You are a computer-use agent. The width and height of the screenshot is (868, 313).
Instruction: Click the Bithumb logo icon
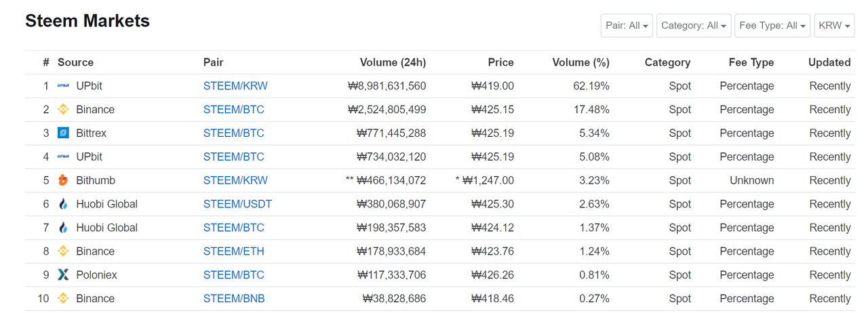(63, 180)
